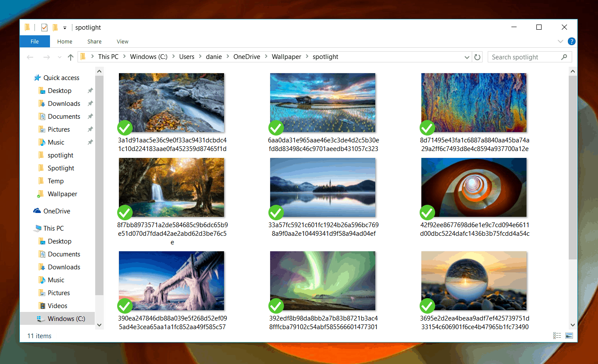The height and width of the screenshot is (364, 598).
Task: Select the glass ball thumbnail 3695e2d2
Action: 474,281
